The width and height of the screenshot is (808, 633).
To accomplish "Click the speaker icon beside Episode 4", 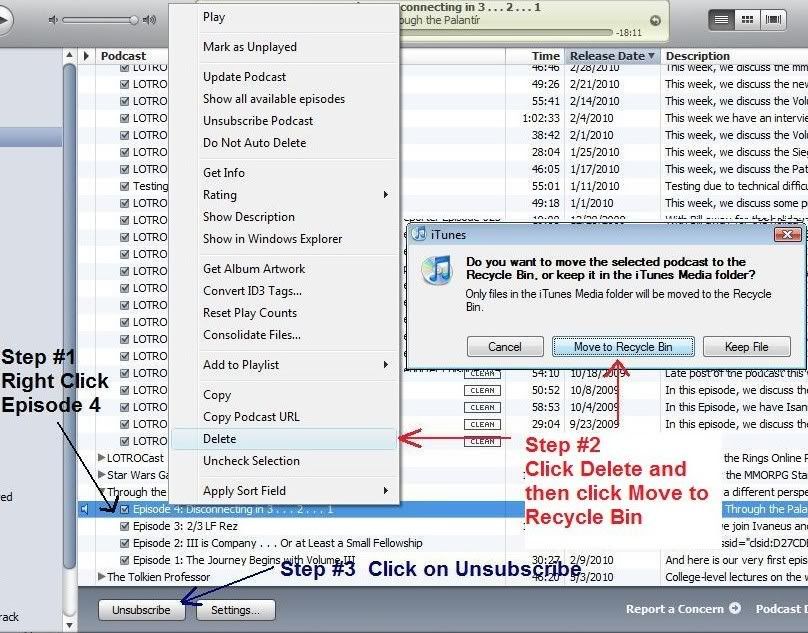I will [84, 509].
